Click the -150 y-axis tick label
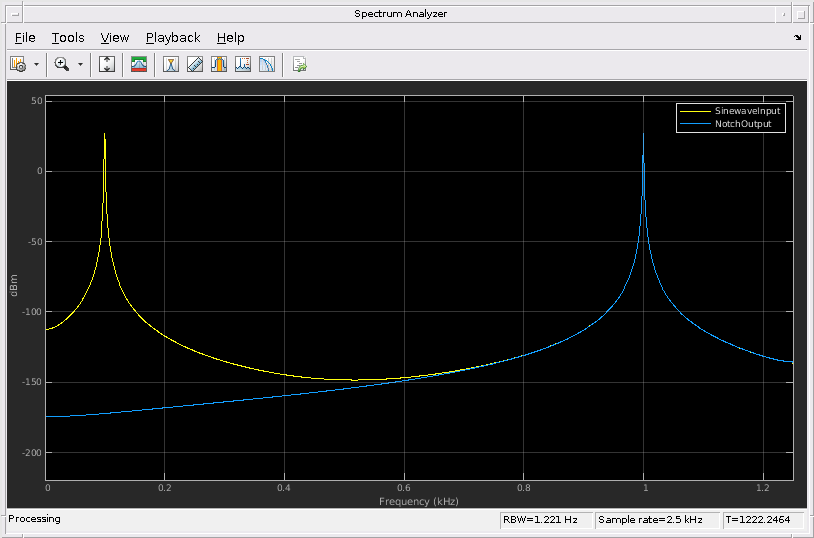Image resolution: width=814 pixels, height=538 pixels. click(31, 382)
